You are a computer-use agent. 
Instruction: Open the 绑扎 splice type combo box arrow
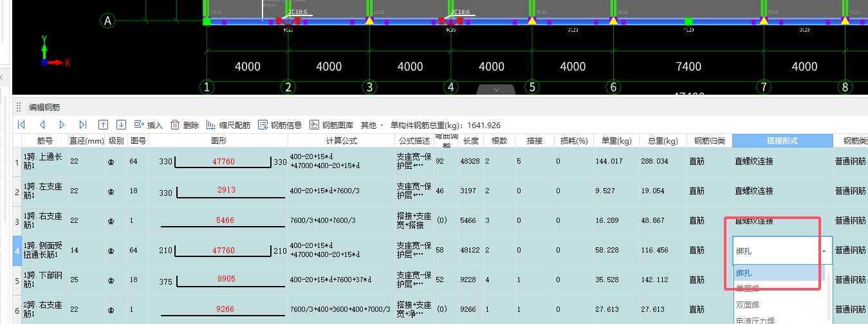click(x=824, y=251)
